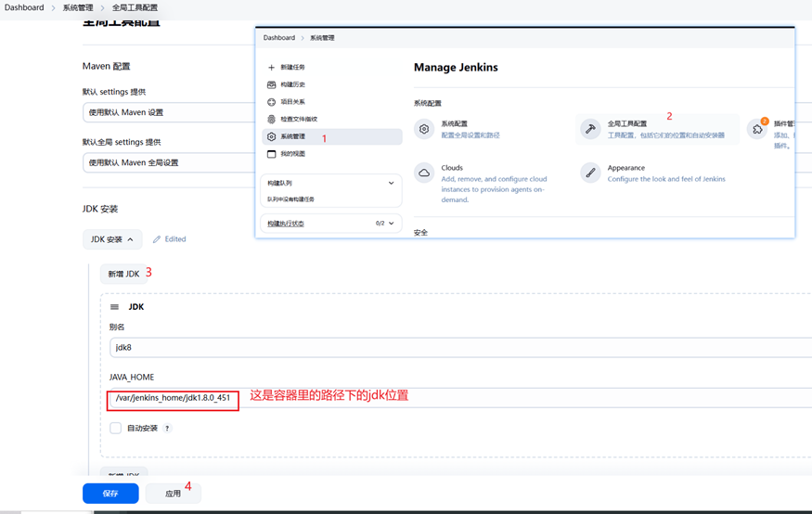This screenshot has height=514, width=812.
Task: Click 系统管理 in the inset breadcrumb
Action: point(322,38)
